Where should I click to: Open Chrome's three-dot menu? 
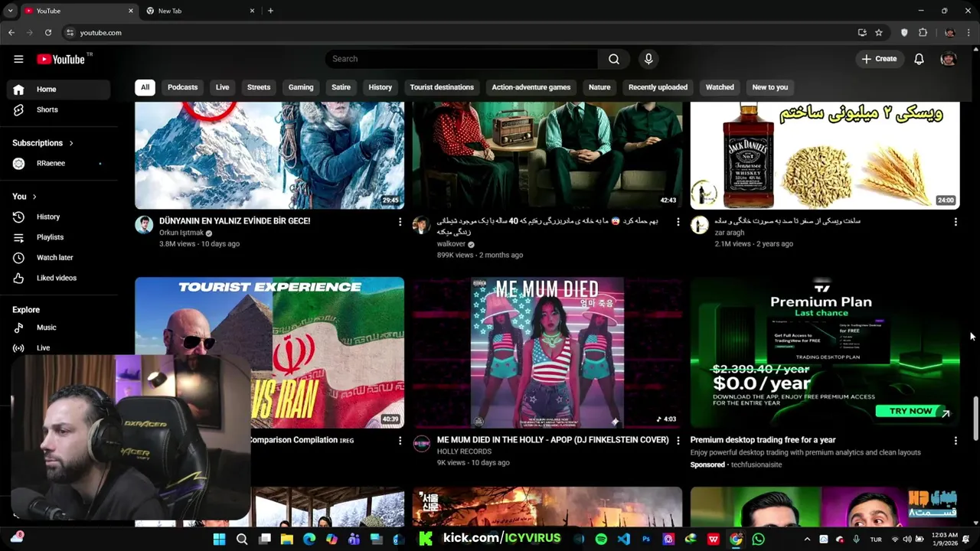[969, 33]
